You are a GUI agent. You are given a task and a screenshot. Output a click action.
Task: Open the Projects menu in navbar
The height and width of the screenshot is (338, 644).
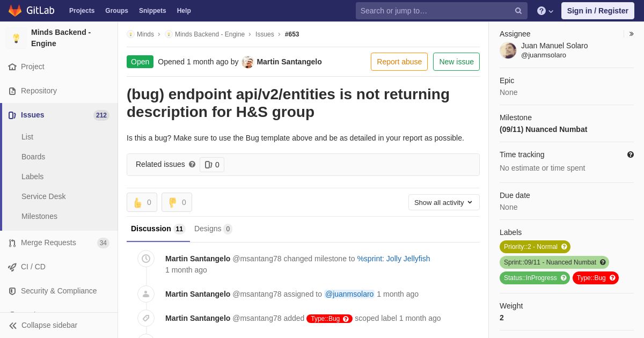pyautogui.click(x=82, y=11)
